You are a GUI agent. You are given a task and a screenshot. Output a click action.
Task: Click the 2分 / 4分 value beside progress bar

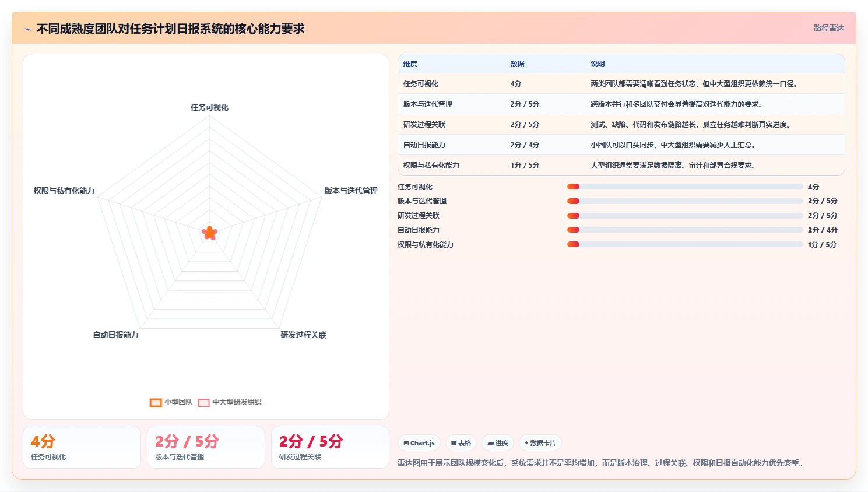pos(823,230)
